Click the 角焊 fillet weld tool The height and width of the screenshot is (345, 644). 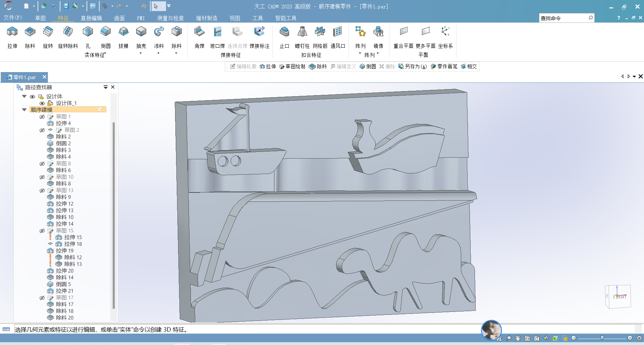[199, 37]
